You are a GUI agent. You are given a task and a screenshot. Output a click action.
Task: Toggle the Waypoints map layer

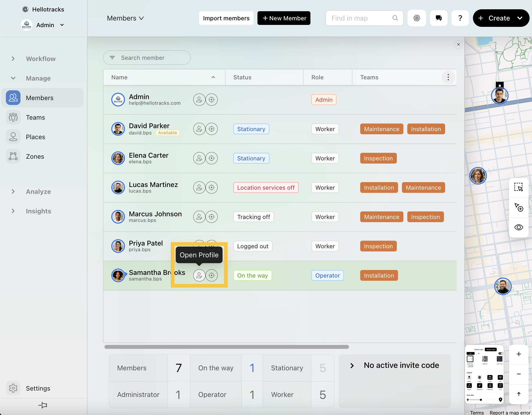pyautogui.click(x=480, y=385)
